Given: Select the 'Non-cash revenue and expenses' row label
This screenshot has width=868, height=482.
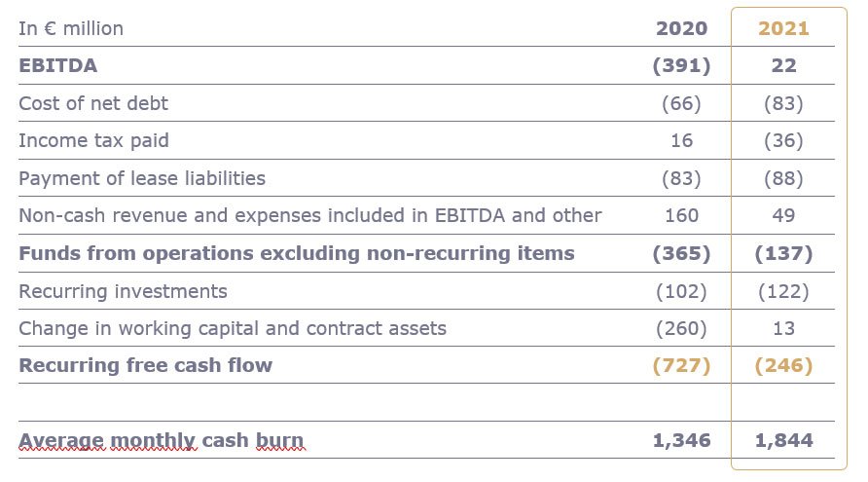Looking at the screenshot, I should tap(309, 215).
